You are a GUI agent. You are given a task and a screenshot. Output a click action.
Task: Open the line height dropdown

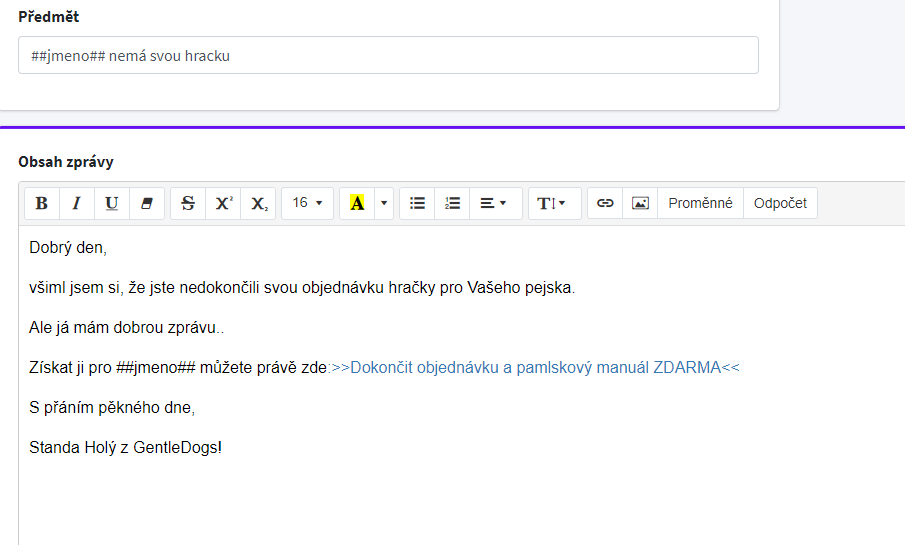coord(555,203)
